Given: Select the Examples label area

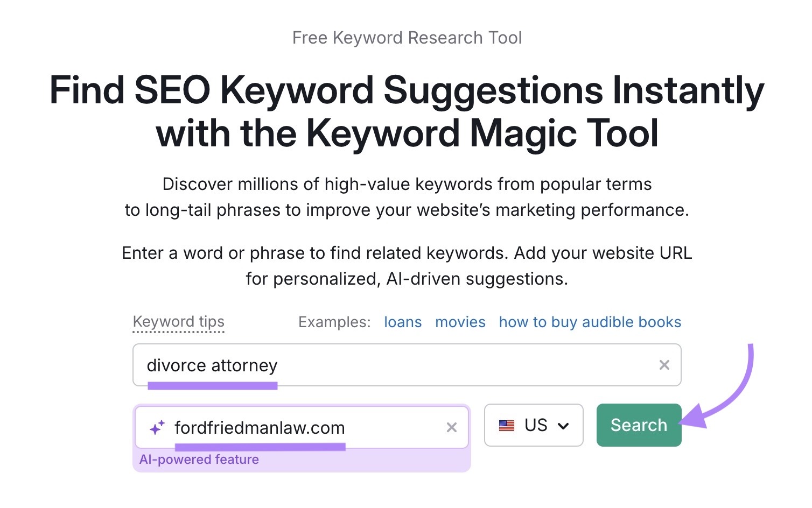Looking at the screenshot, I should pos(334,322).
